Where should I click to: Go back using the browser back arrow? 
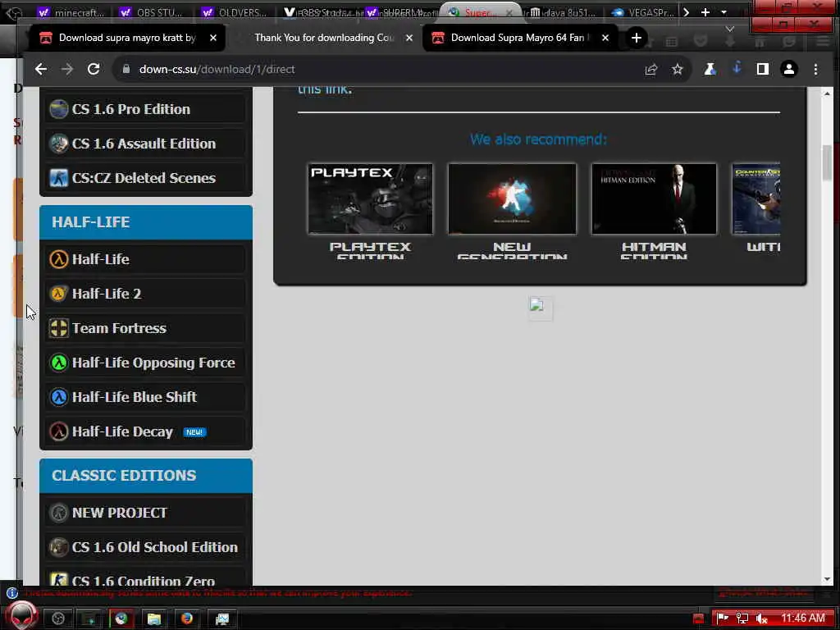41,69
